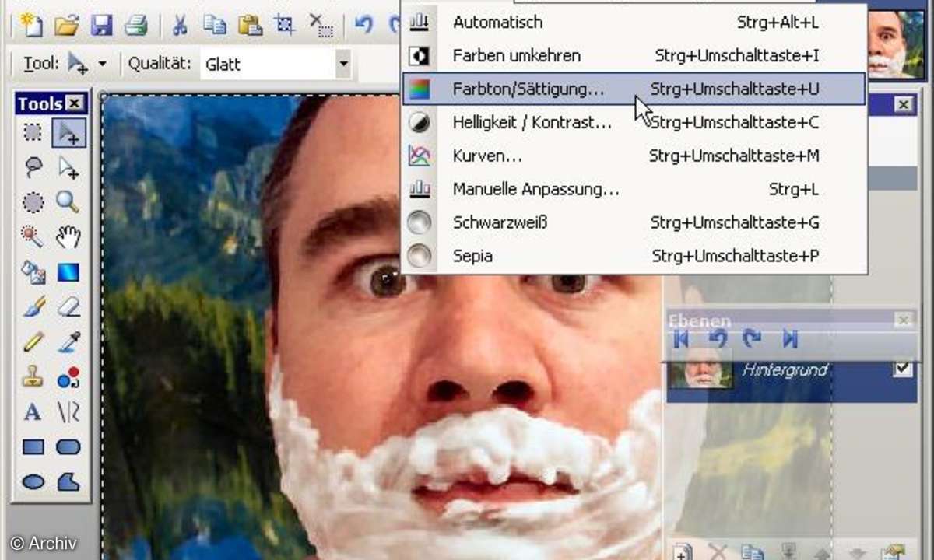Select the Line/Curve tool

(x=68, y=412)
